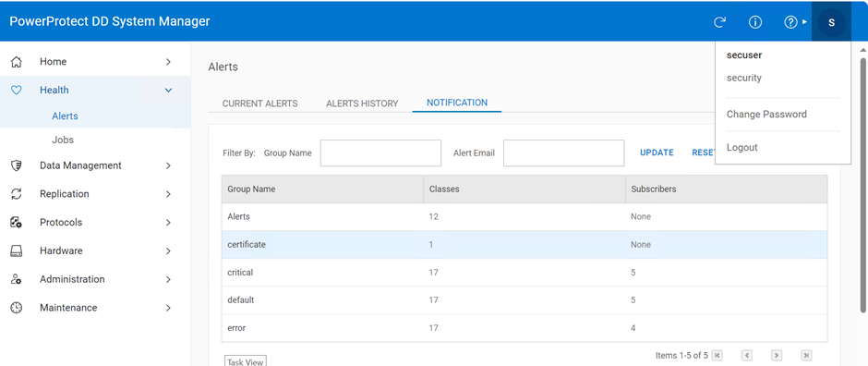Image resolution: width=868 pixels, height=366 pixels.
Task: Select the certificate group row
Action: click(x=524, y=245)
